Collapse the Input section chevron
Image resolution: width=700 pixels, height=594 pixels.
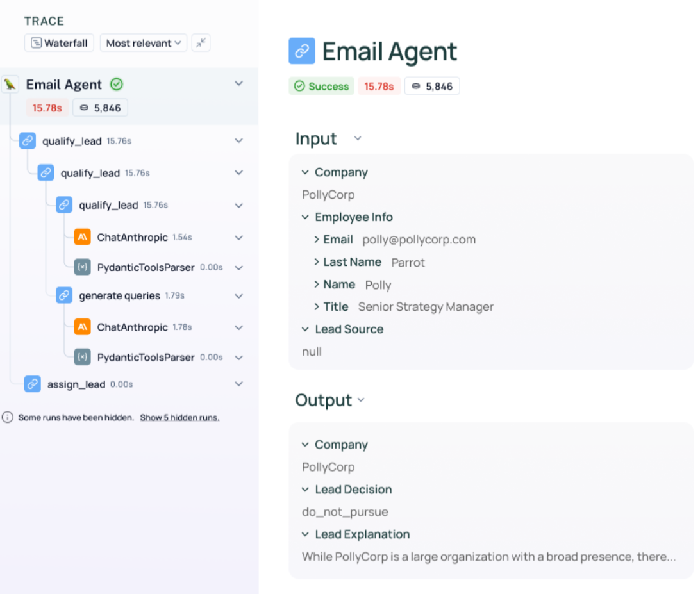[x=358, y=138]
